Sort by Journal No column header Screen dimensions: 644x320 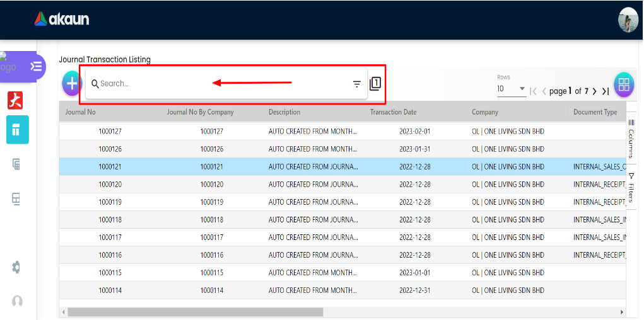pyautogui.click(x=81, y=112)
